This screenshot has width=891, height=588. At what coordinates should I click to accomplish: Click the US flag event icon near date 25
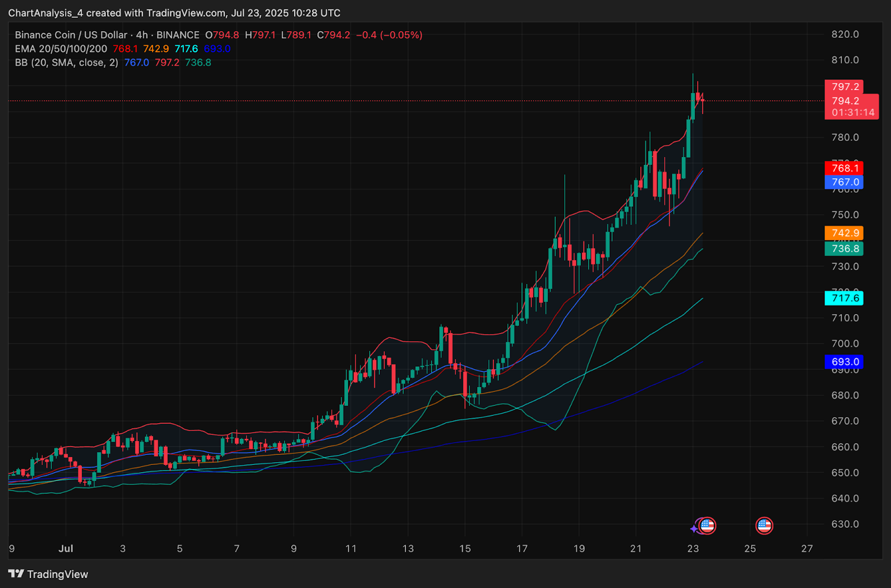coord(764,525)
